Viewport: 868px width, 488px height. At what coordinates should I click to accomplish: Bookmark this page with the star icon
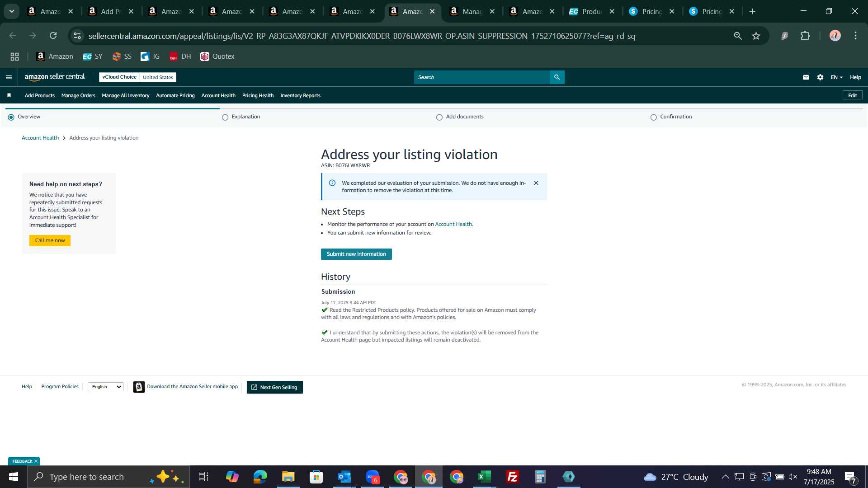[756, 36]
